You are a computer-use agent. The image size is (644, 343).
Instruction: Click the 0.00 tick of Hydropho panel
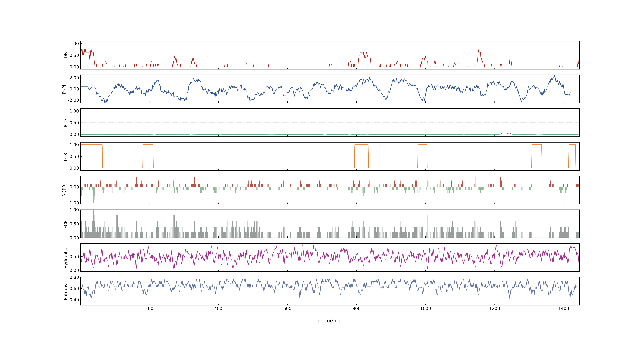(74, 270)
